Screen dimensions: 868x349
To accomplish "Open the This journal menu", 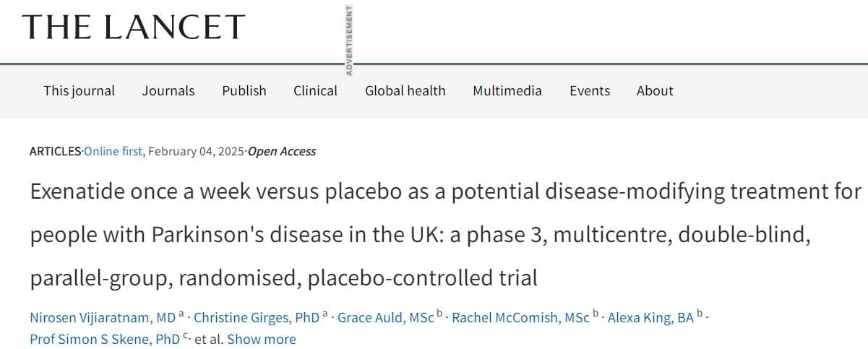I will pyautogui.click(x=79, y=90).
